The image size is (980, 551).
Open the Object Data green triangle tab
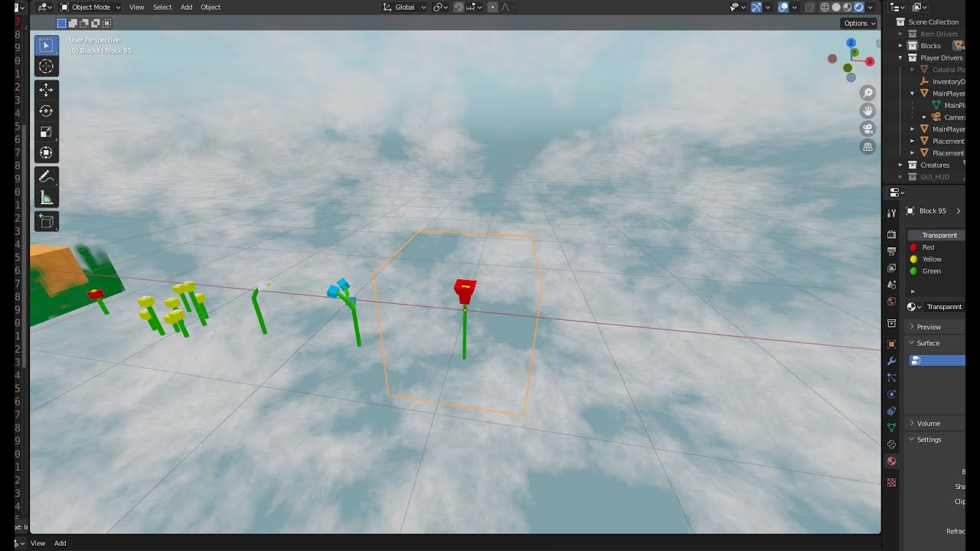tap(891, 428)
